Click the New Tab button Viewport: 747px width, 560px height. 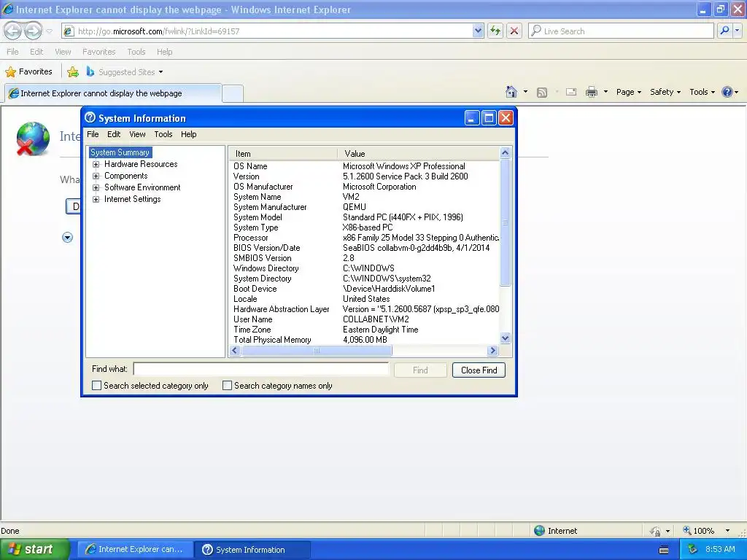click(x=233, y=93)
